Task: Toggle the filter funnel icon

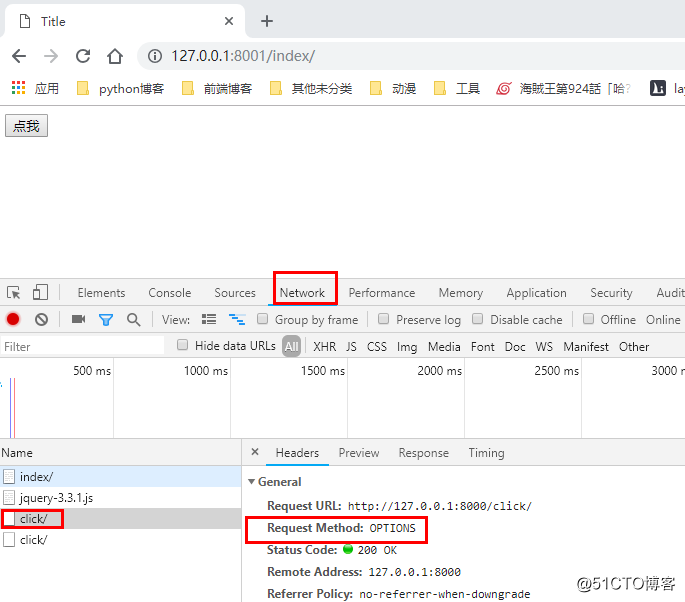Action: click(x=106, y=320)
